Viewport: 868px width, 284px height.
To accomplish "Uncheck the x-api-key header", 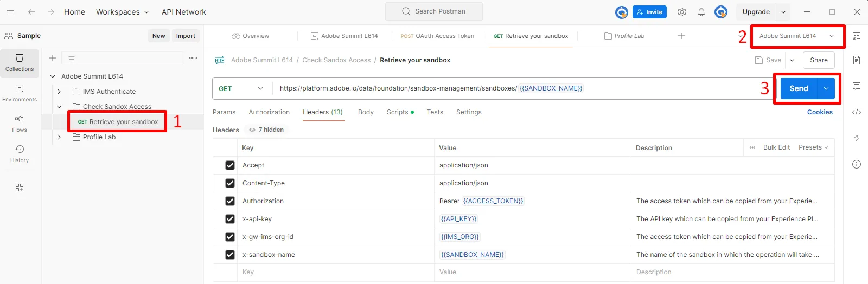I will 230,219.
